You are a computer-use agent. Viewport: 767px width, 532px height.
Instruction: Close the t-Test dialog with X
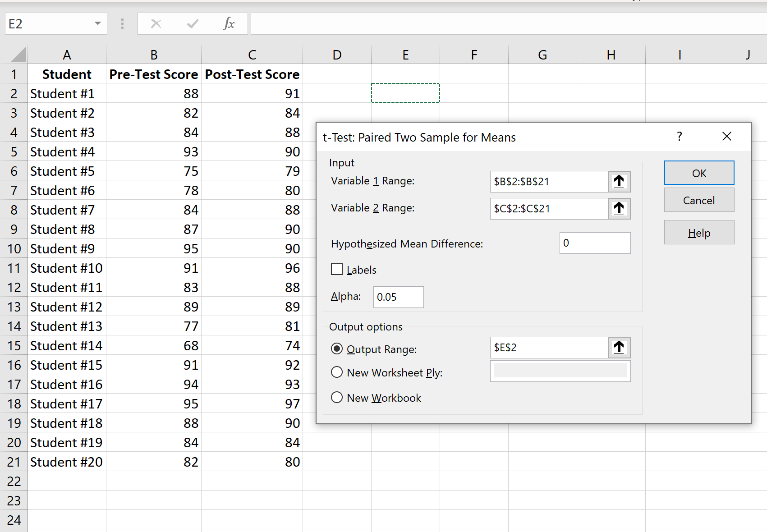tap(727, 137)
